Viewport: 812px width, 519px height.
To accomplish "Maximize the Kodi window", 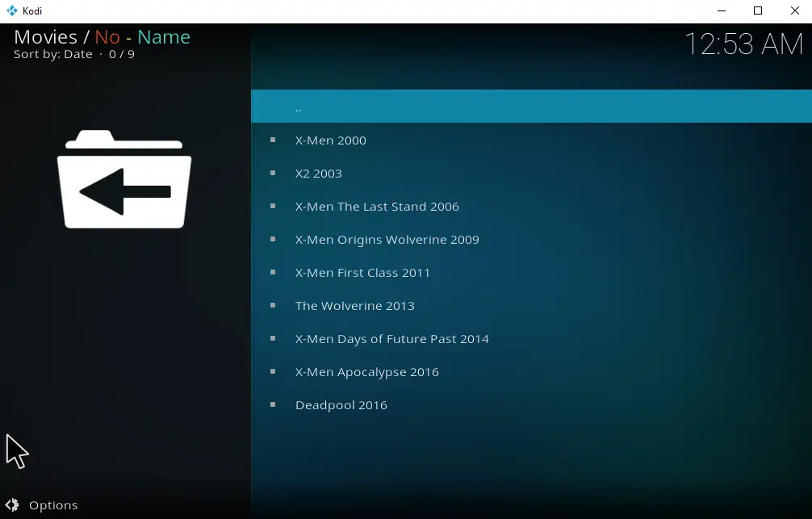I will click(758, 10).
